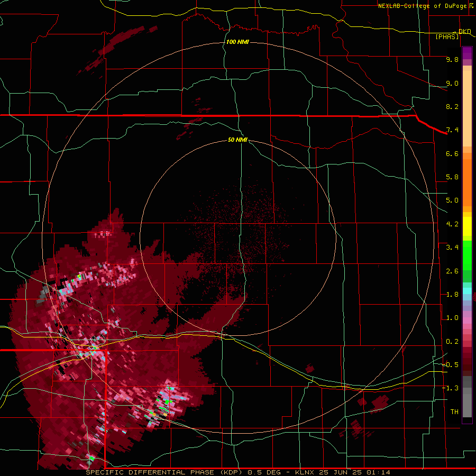Viewport: 476px width, 476px height.
Task: Click the 25 JUN 25 date in caption
Action: tap(340, 472)
